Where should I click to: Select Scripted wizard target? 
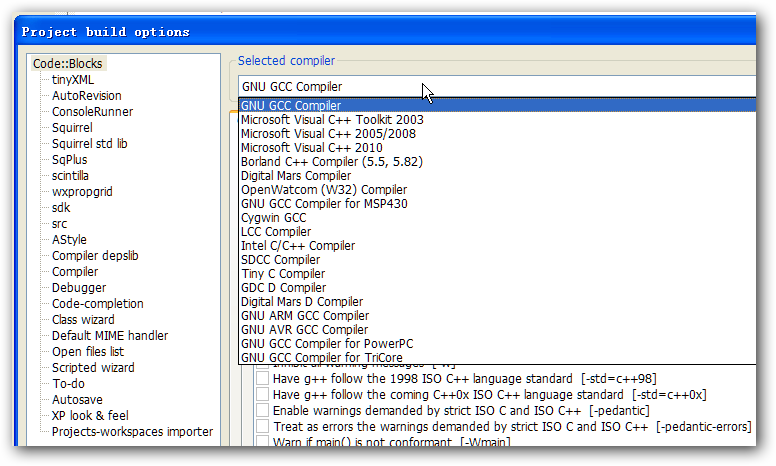click(x=93, y=368)
